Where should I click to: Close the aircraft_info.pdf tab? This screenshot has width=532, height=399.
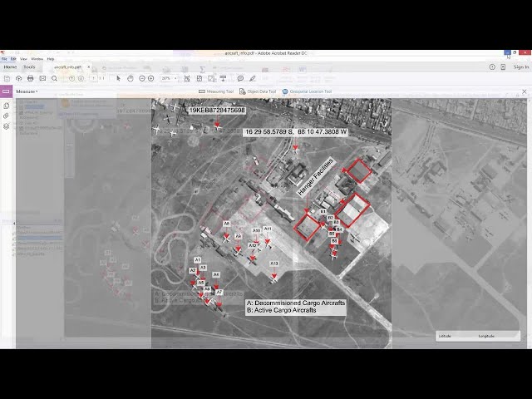[89, 67]
